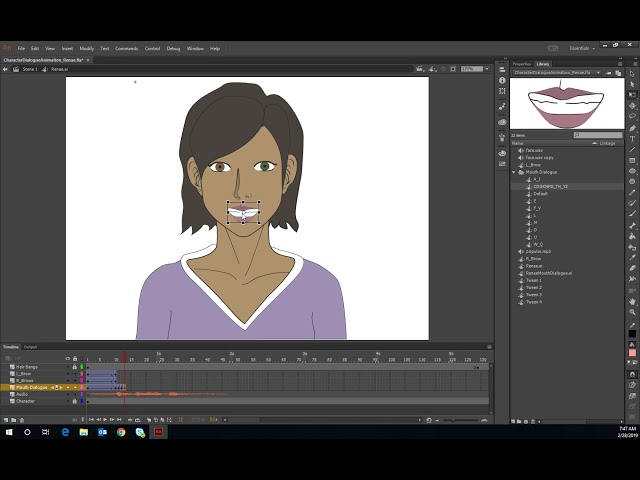The height and width of the screenshot is (480, 640).
Task: Pin the current library
Action: tap(609, 73)
